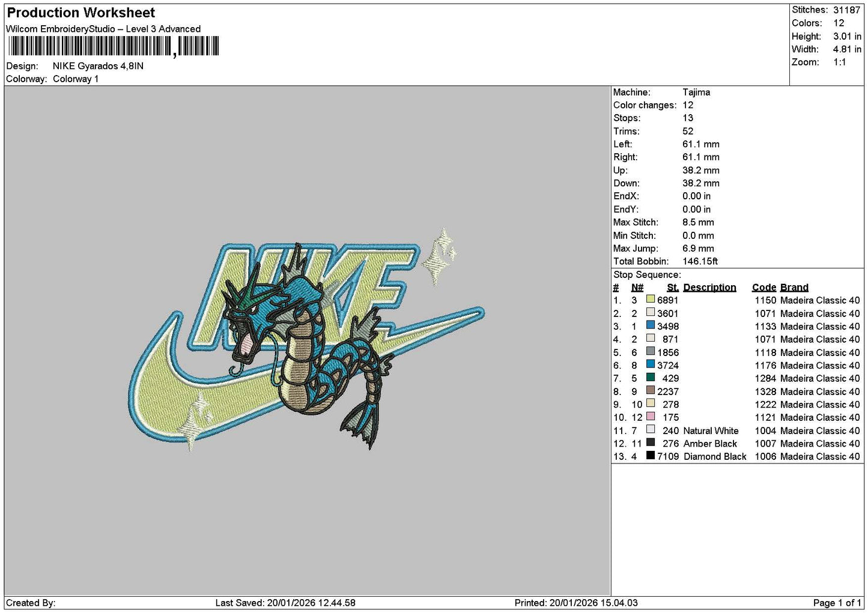Click the cream swatch beside 278
The image size is (868, 613).
[651, 403]
